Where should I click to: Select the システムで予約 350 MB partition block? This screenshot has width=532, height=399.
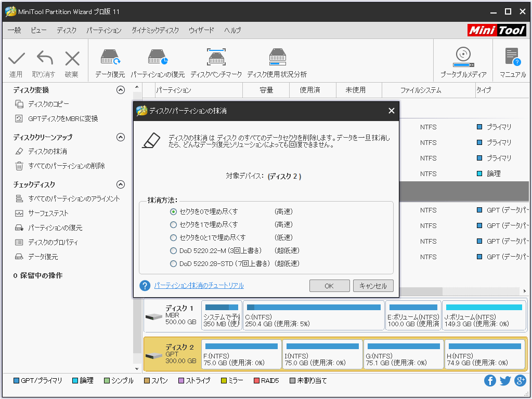pyautogui.click(x=222, y=315)
